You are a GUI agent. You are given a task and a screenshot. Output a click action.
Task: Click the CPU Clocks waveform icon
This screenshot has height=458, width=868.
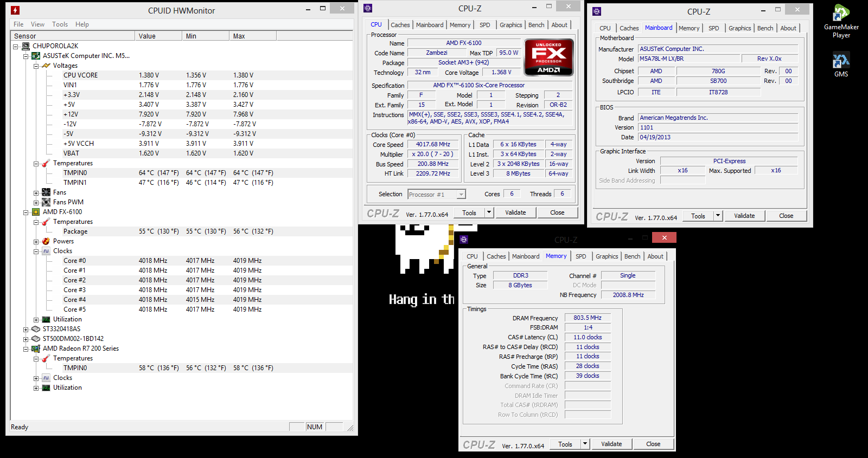[46, 251]
